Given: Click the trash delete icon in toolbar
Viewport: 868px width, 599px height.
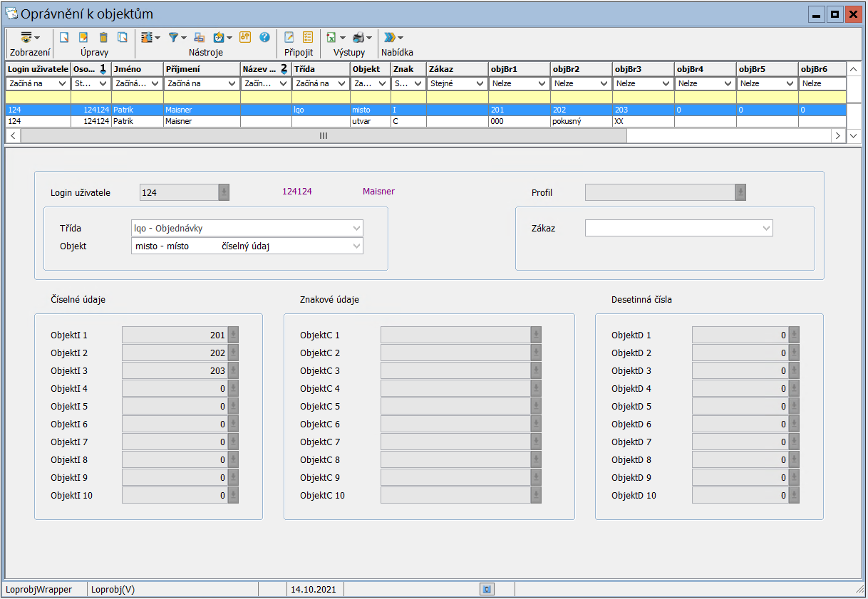Looking at the screenshot, I should click(103, 37).
